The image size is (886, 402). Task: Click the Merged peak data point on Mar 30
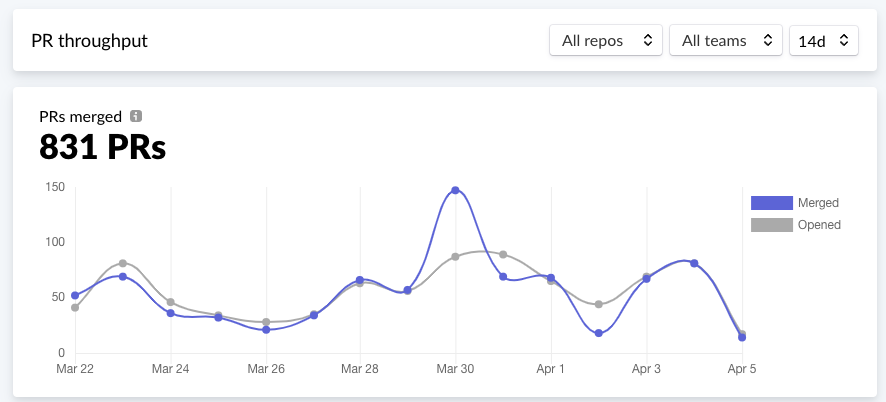pos(455,190)
